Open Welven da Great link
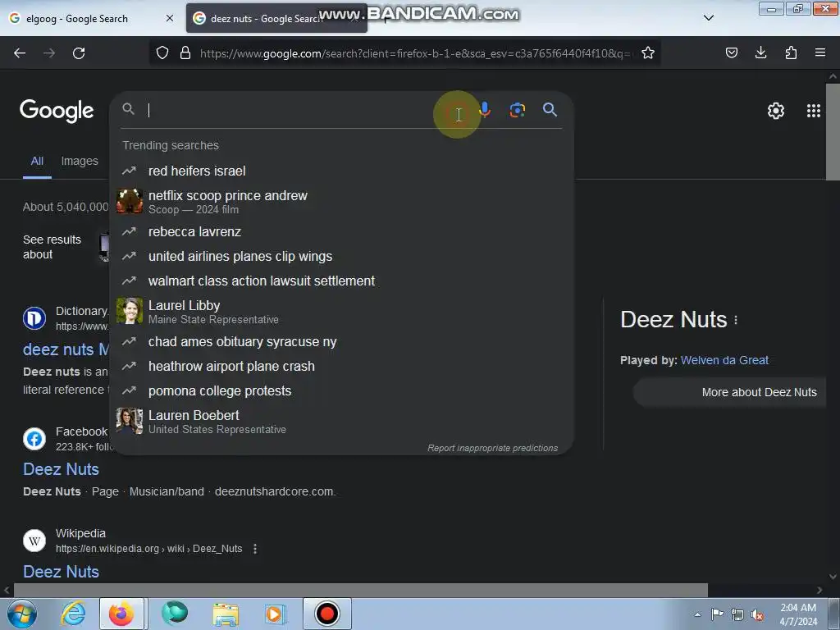Image resolution: width=840 pixels, height=630 pixels. (x=724, y=360)
